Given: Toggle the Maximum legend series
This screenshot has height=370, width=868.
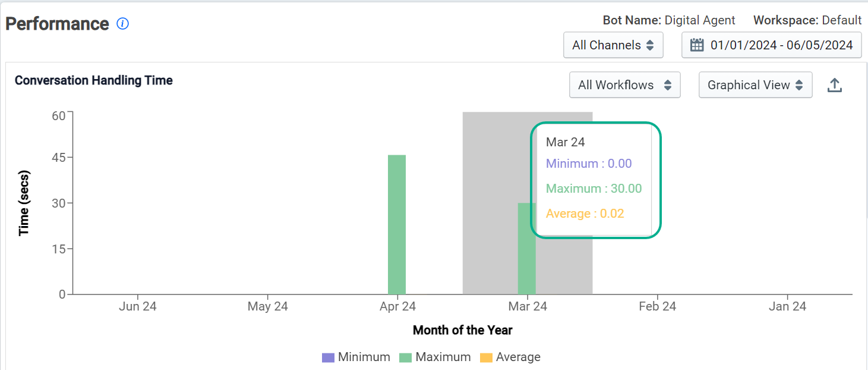Looking at the screenshot, I should pyautogui.click(x=435, y=358).
